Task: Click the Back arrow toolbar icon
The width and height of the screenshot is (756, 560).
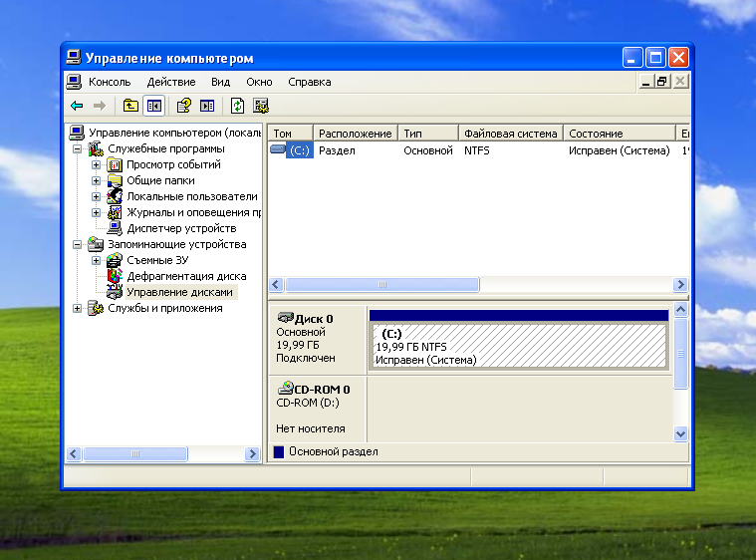Action: coord(77,106)
